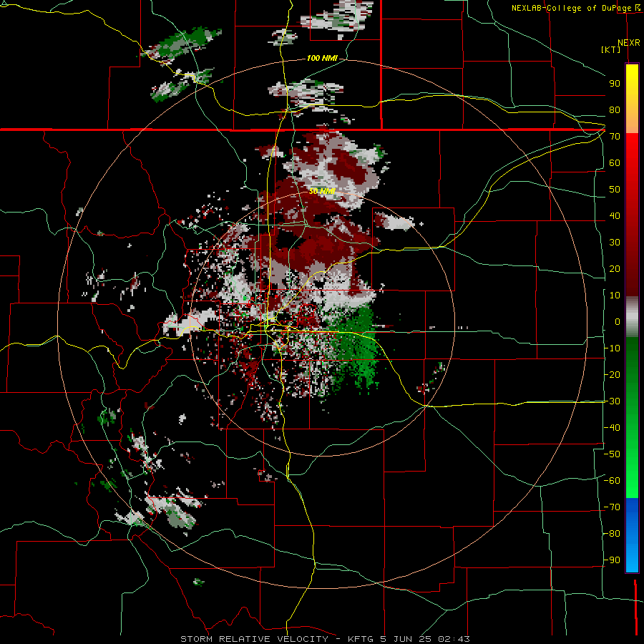Click the positive "40" scale value

615,216
